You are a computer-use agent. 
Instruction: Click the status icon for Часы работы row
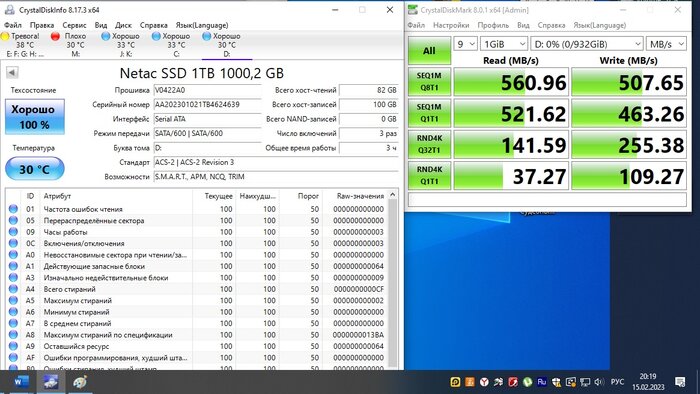[x=13, y=232]
